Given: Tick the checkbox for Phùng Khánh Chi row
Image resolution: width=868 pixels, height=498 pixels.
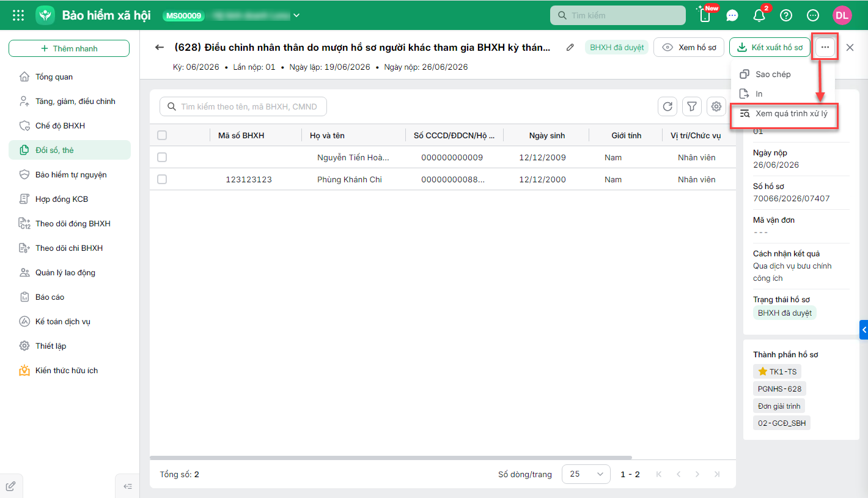Looking at the screenshot, I should (162, 179).
